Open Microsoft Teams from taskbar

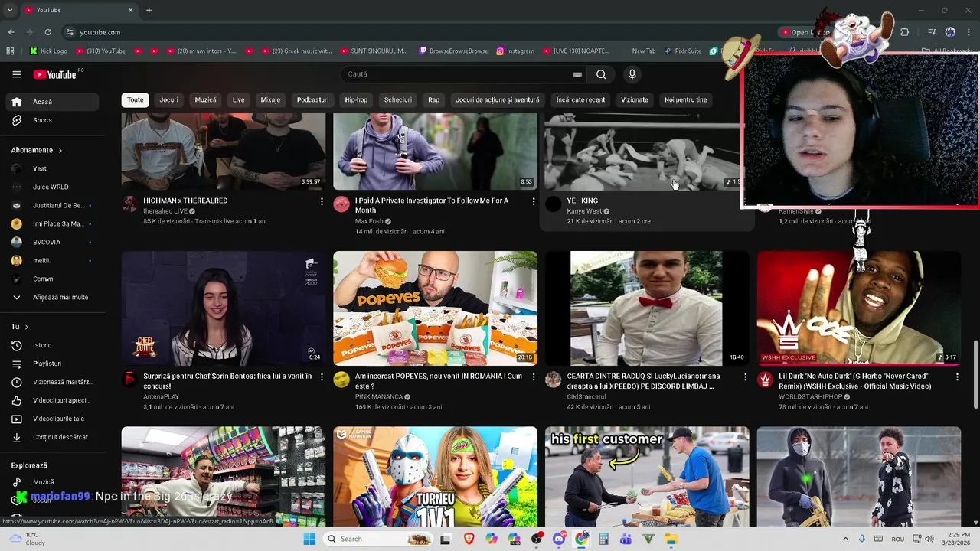tap(626, 539)
